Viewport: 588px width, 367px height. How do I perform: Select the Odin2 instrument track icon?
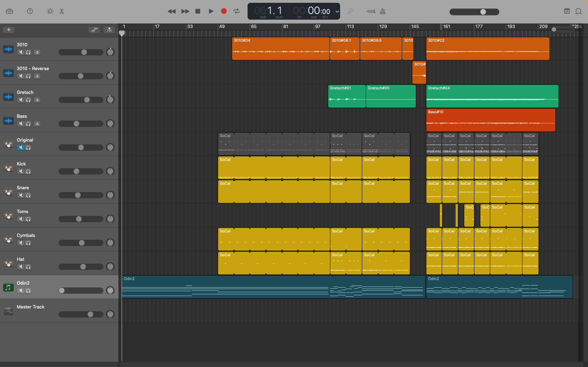8,287
